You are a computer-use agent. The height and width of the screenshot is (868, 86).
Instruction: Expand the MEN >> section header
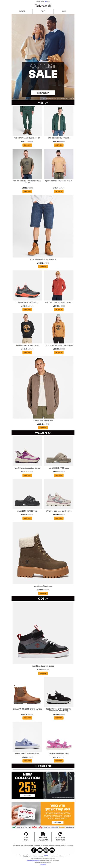click(43, 103)
